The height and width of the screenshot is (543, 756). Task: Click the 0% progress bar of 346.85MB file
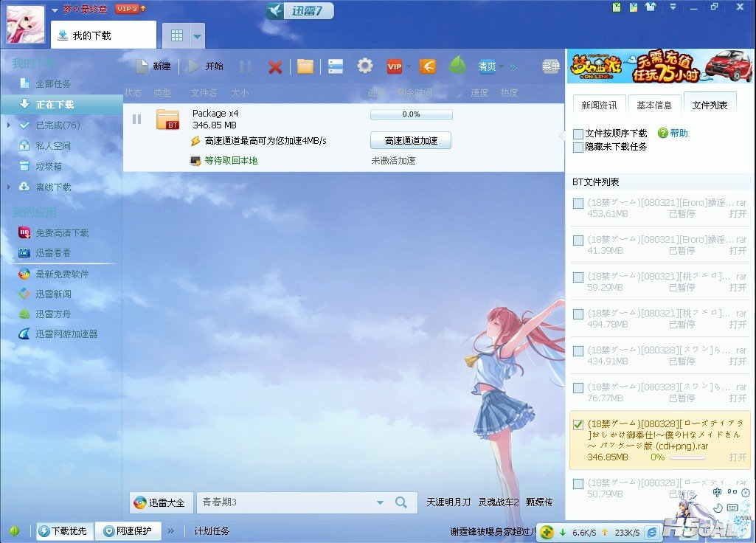[688, 457]
